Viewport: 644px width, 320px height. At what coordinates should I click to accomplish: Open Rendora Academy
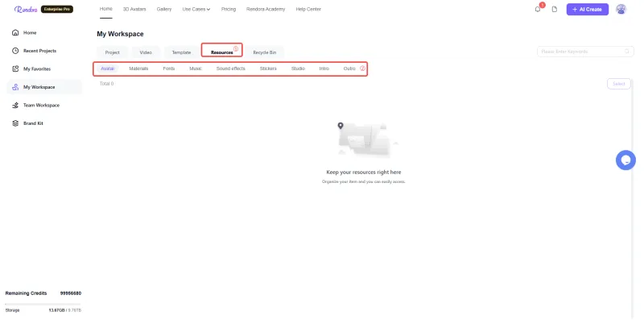pos(266,9)
